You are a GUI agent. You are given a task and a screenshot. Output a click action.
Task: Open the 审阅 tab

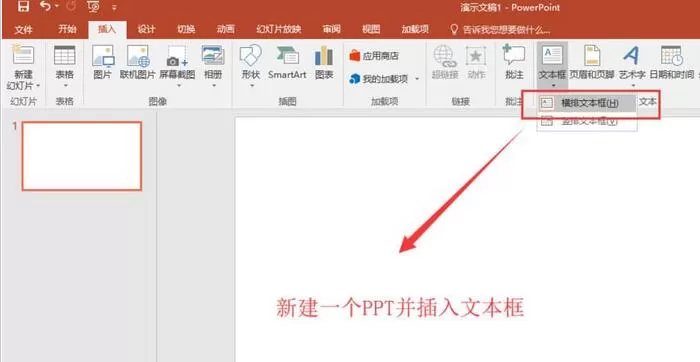point(332,29)
